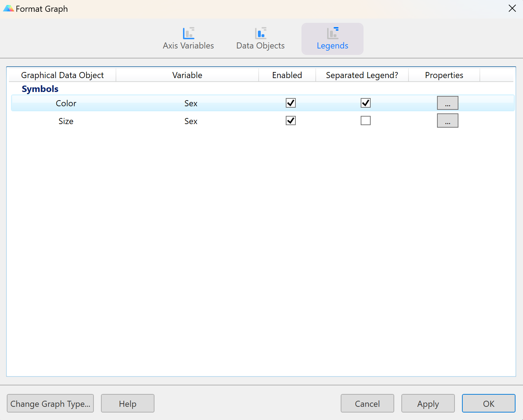Screen dimensions: 523x420
Task: Open Properties ellipsis button for Color
Action: point(447,103)
